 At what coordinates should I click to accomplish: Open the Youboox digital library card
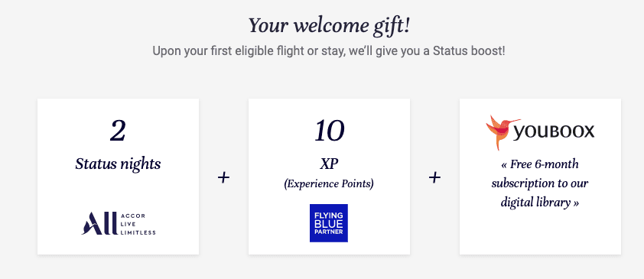540,177
